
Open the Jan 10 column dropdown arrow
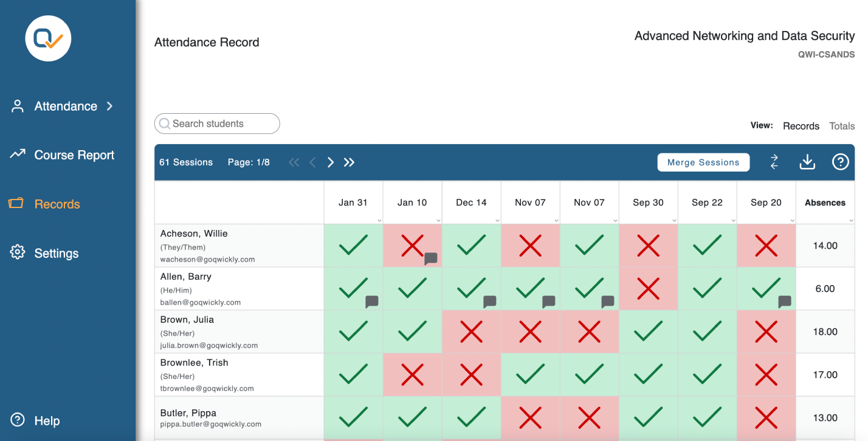tap(438, 220)
